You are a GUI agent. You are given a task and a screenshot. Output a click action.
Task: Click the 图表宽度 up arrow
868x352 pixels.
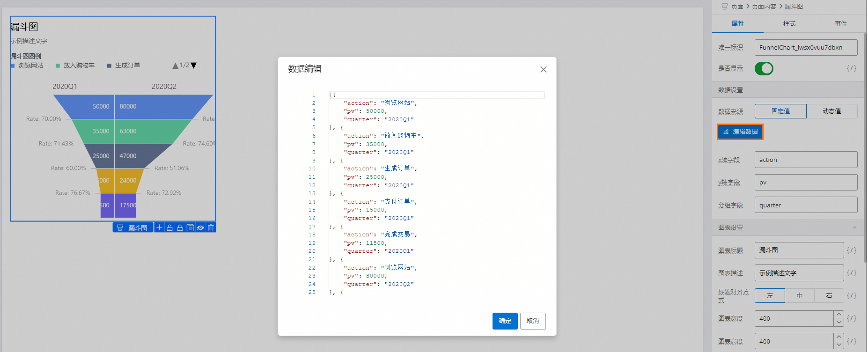(839, 315)
